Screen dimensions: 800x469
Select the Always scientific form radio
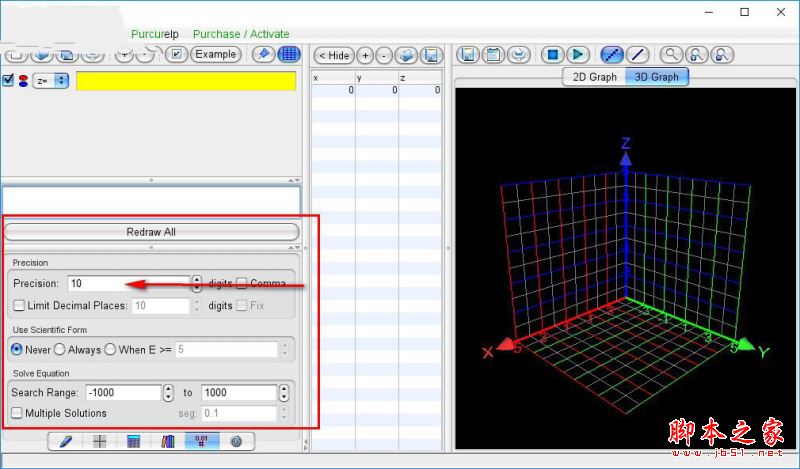(x=59, y=350)
